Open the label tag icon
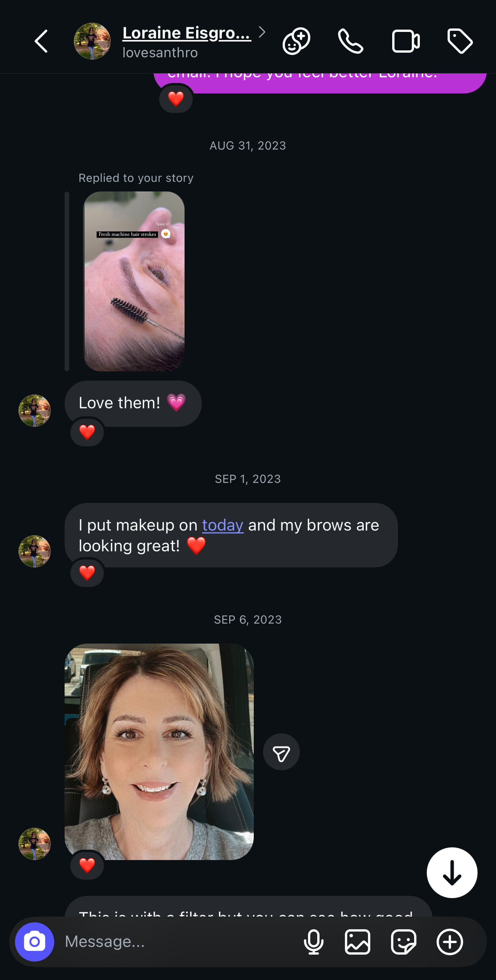Screen dimensions: 496x980 point(460,41)
